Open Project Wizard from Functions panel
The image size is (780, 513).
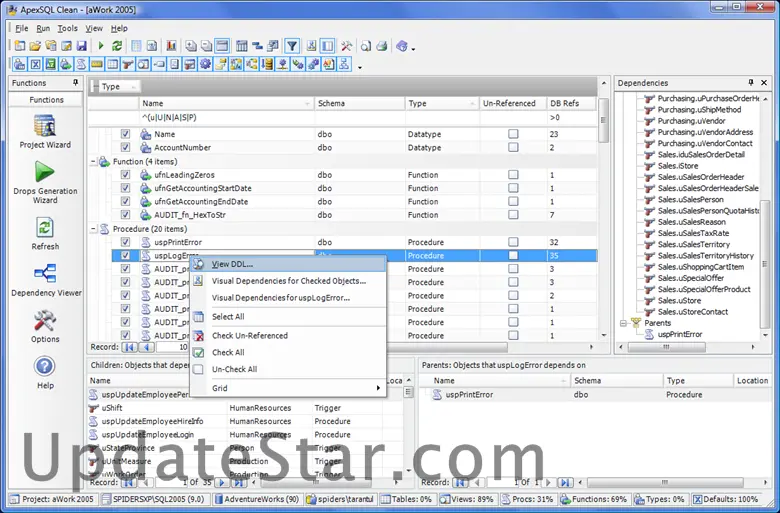click(x=45, y=131)
